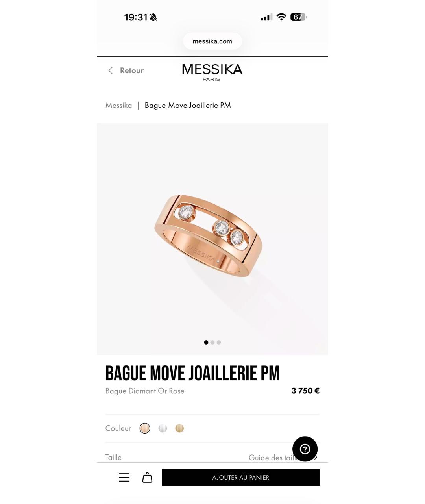Select the rose gold colour swatch
Screen dimensions: 425x504
pyautogui.click(x=145, y=428)
